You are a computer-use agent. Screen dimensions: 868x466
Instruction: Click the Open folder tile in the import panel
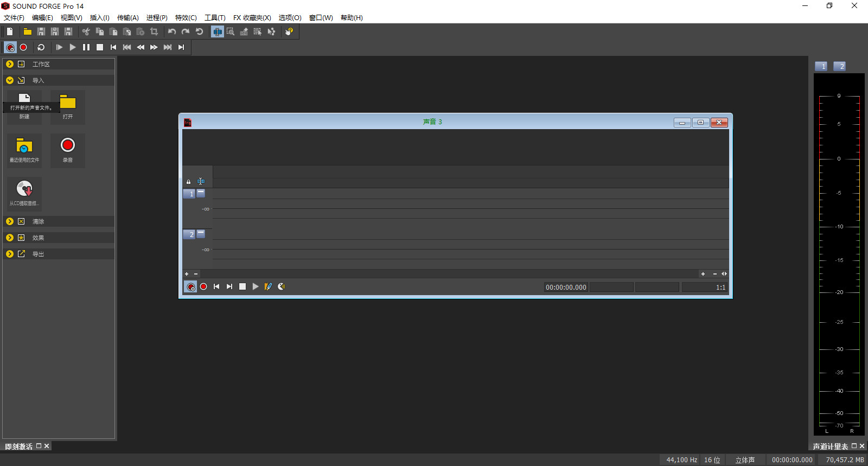(68, 107)
